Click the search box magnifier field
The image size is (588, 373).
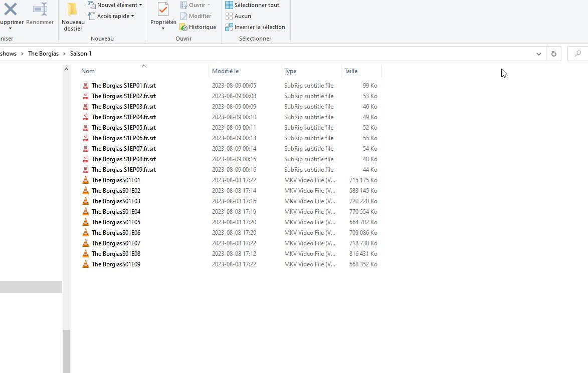pos(577,54)
